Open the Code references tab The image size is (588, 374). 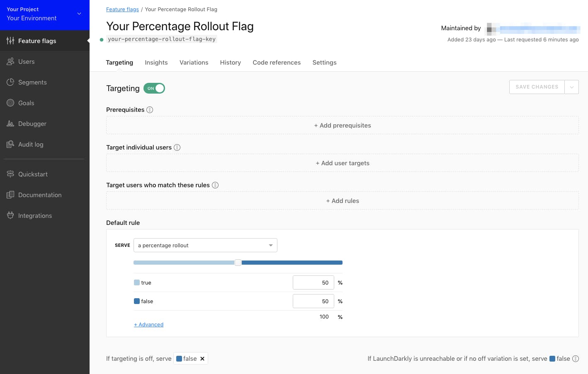tap(277, 62)
